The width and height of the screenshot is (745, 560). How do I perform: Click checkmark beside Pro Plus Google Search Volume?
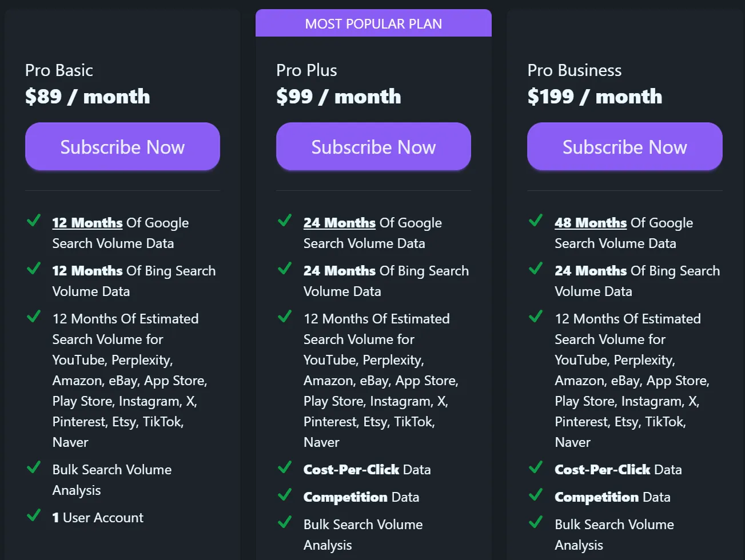[x=285, y=221]
